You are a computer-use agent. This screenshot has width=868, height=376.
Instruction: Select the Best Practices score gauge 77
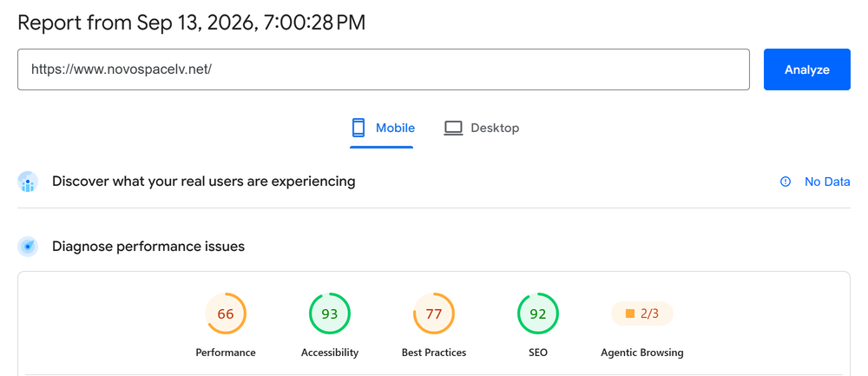(x=433, y=314)
